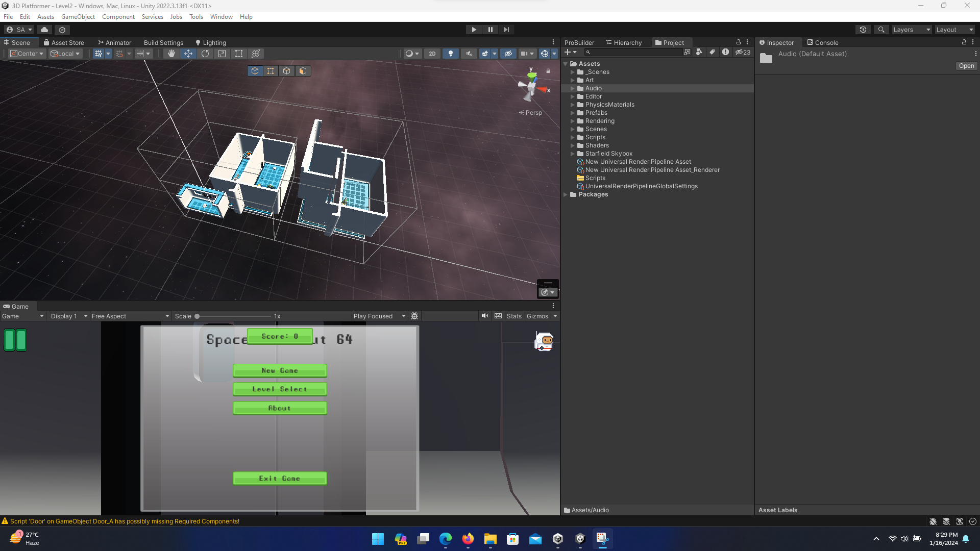Image resolution: width=980 pixels, height=551 pixels.
Task: Select the Hand tool in the Scene toolbar
Action: 171,54
